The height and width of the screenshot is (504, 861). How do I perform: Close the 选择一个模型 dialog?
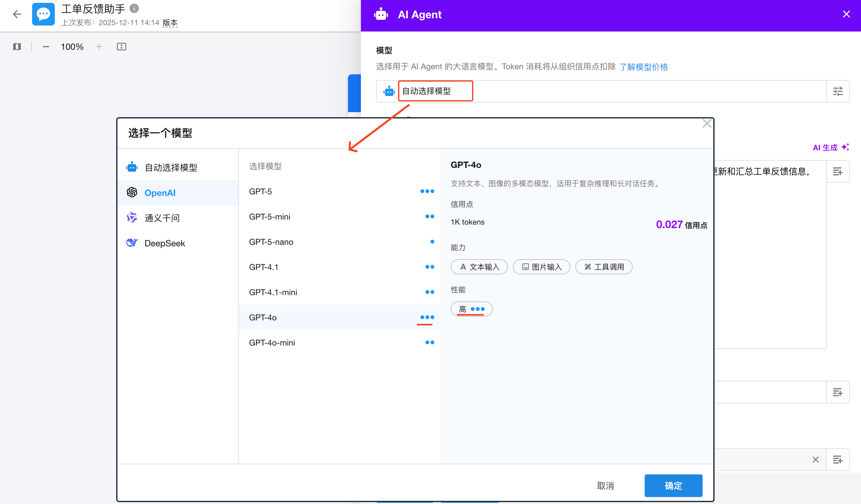[707, 124]
